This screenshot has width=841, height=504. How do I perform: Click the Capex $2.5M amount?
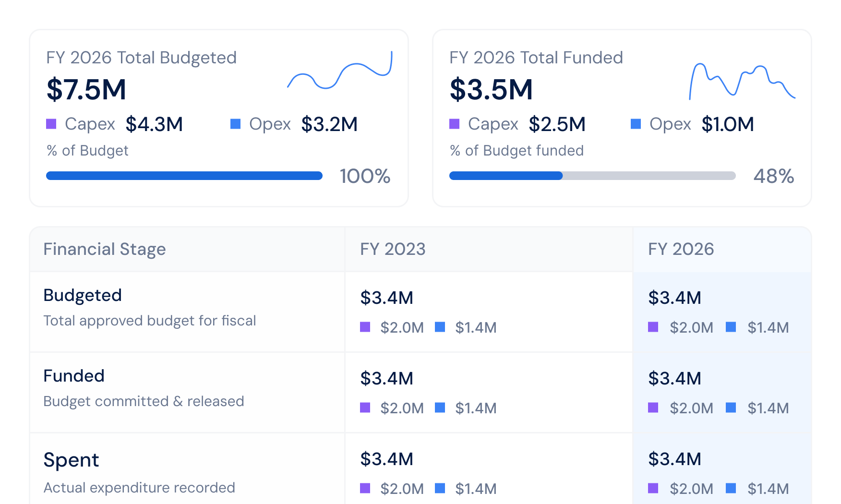pyautogui.click(x=557, y=124)
